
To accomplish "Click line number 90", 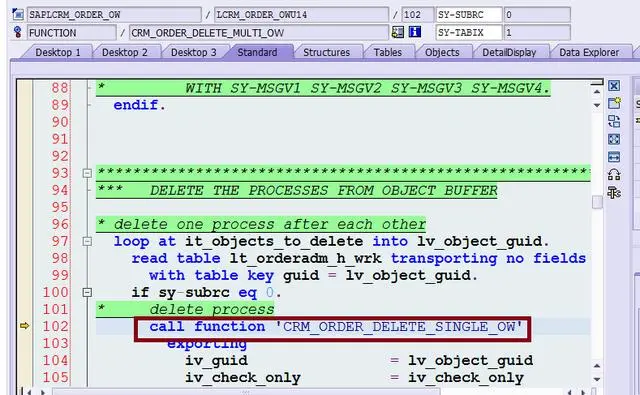I will pyautogui.click(x=60, y=122).
